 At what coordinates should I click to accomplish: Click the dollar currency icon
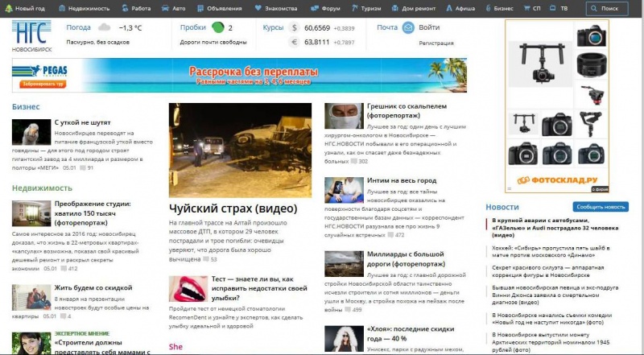(x=294, y=27)
